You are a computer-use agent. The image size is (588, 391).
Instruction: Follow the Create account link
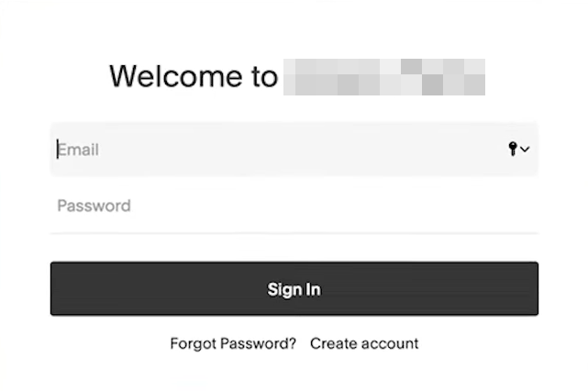coord(364,343)
